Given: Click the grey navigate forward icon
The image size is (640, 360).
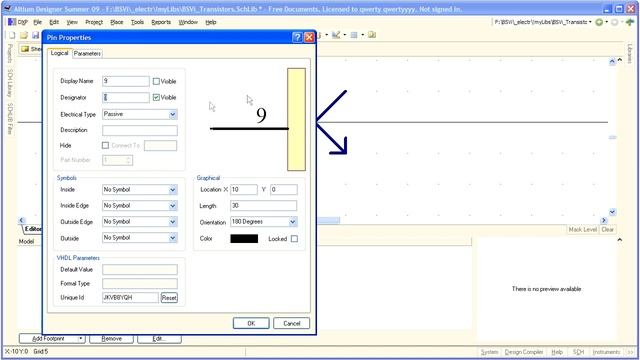Looking at the screenshot, I should click(x=615, y=22).
